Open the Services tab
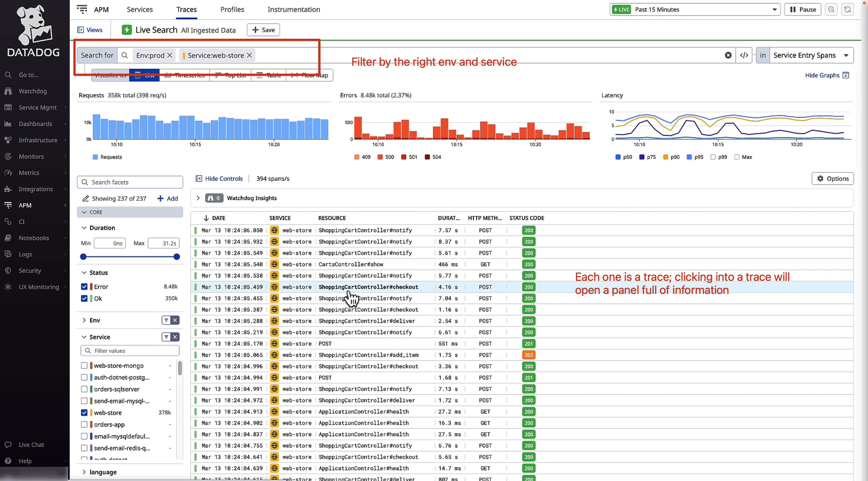868x481 pixels. pyautogui.click(x=140, y=9)
